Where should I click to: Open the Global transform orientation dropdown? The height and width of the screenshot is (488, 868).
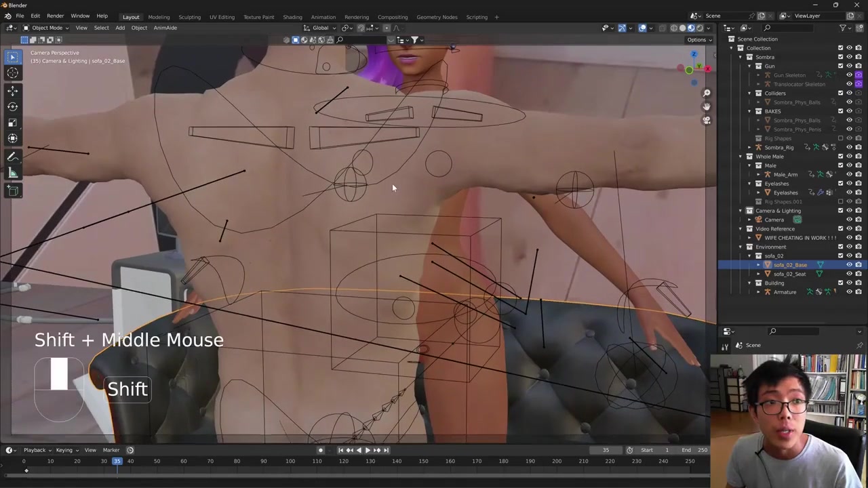click(320, 28)
